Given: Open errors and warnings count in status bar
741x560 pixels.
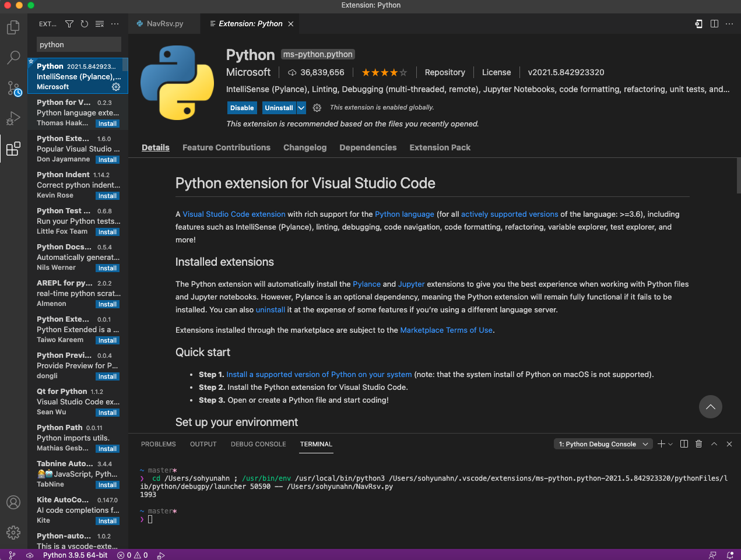Looking at the screenshot, I should [x=132, y=555].
